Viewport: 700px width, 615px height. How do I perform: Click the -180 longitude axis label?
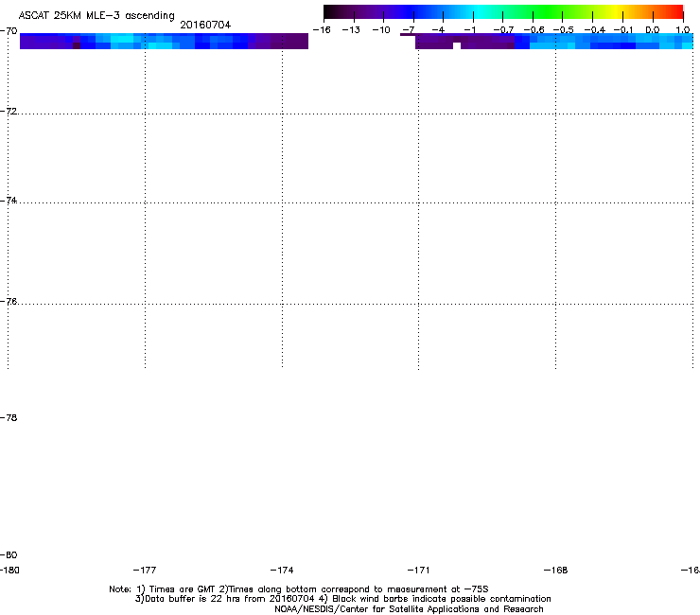[x=9, y=571]
